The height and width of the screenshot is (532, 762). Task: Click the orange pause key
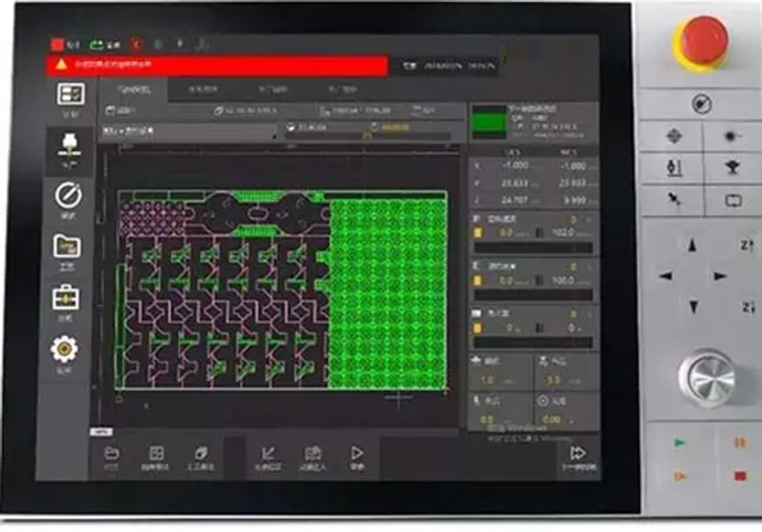point(739,443)
